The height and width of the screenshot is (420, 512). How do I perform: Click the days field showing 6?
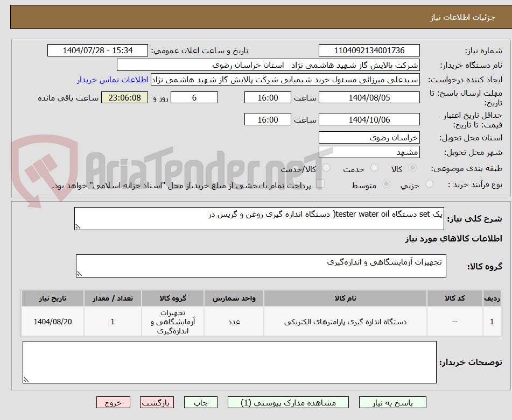pyautogui.click(x=194, y=97)
